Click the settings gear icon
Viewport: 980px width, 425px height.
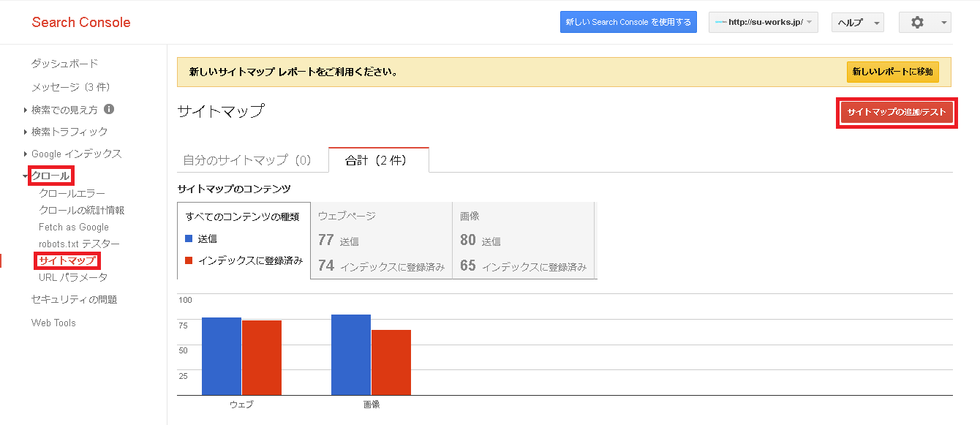pos(917,23)
